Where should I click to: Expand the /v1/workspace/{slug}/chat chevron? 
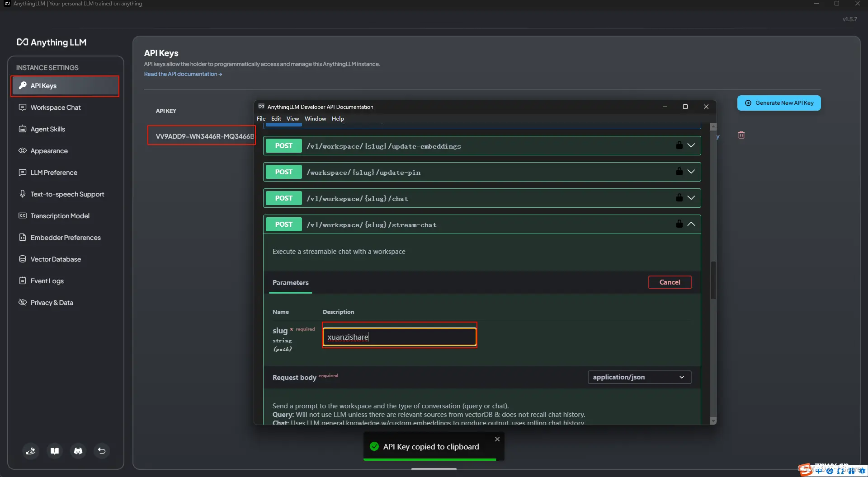click(691, 198)
